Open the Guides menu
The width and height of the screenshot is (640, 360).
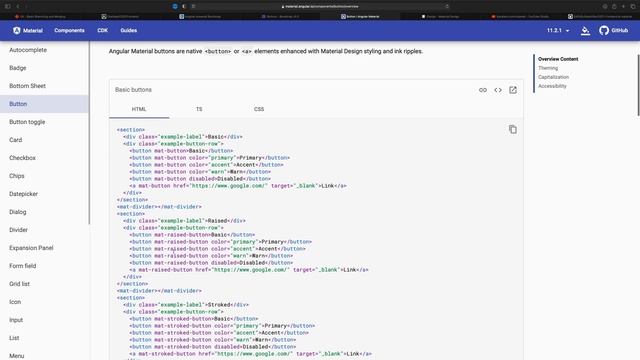[129, 30]
